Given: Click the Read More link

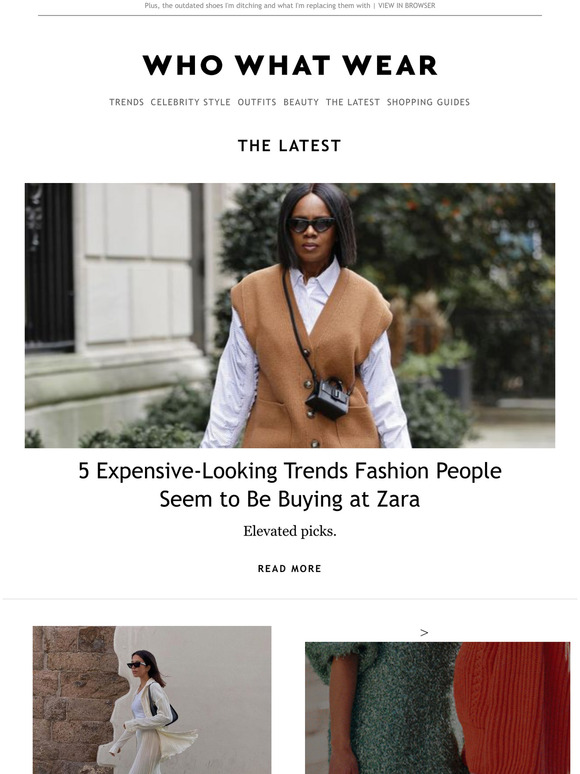Looking at the screenshot, I should (290, 569).
